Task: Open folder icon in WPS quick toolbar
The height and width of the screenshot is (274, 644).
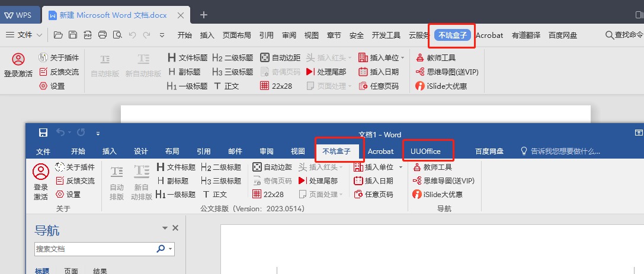Action: point(58,35)
